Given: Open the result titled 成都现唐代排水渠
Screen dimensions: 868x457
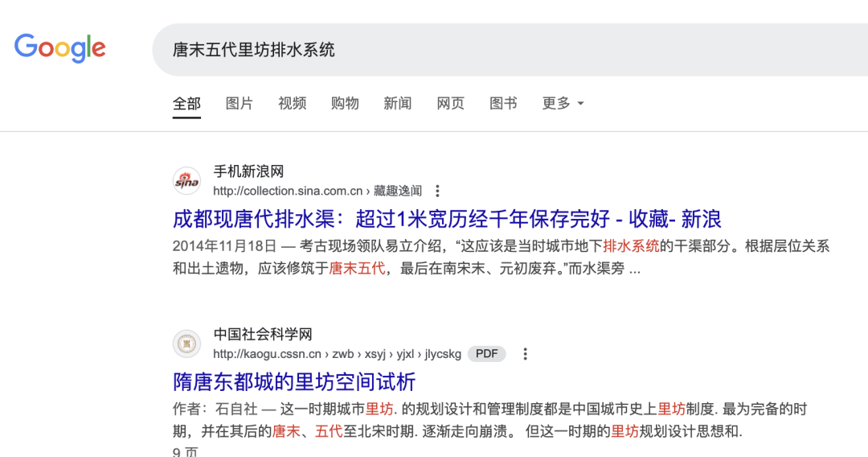Looking at the screenshot, I should click(447, 220).
